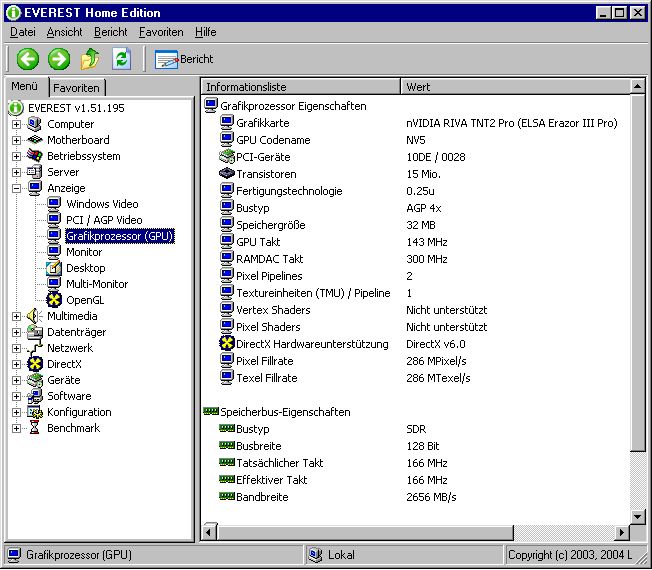The width and height of the screenshot is (652, 570).
Task: Switch to the Favoriten tab
Action: click(x=77, y=88)
